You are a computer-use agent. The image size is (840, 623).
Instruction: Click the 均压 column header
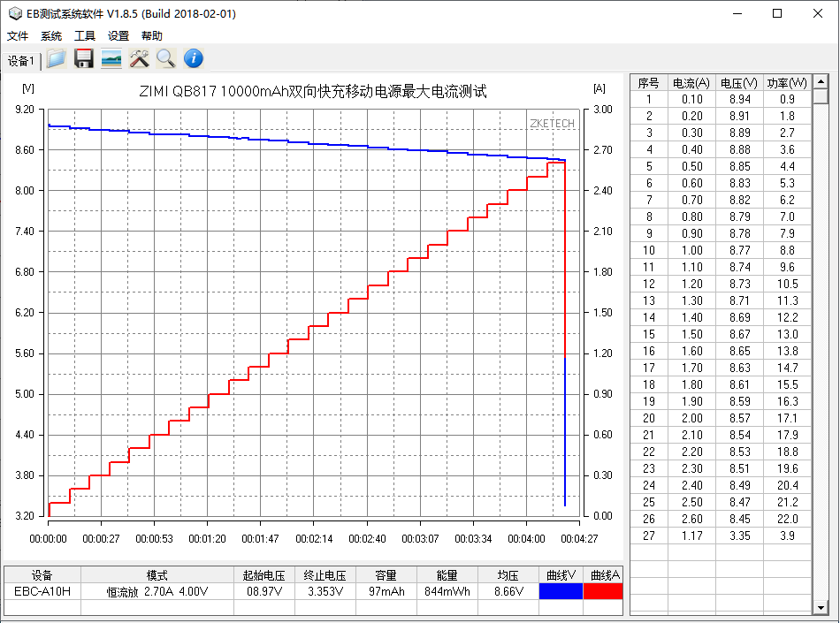click(508, 575)
